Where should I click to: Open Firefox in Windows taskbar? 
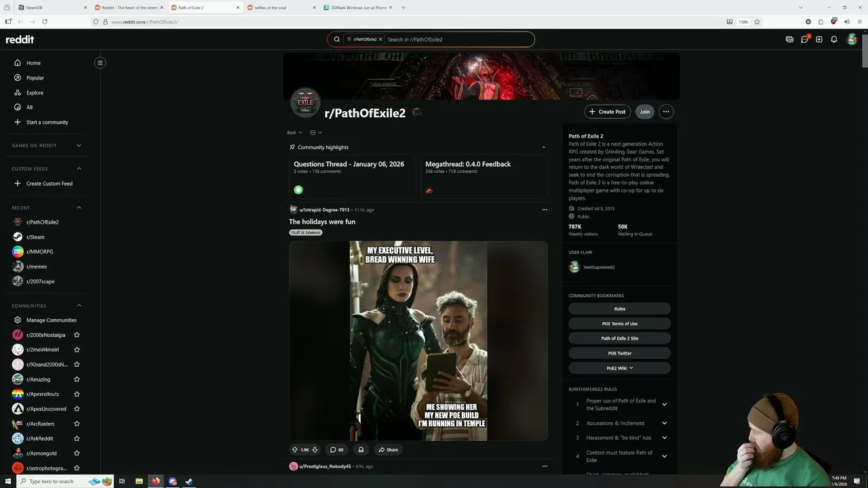click(156, 481)
